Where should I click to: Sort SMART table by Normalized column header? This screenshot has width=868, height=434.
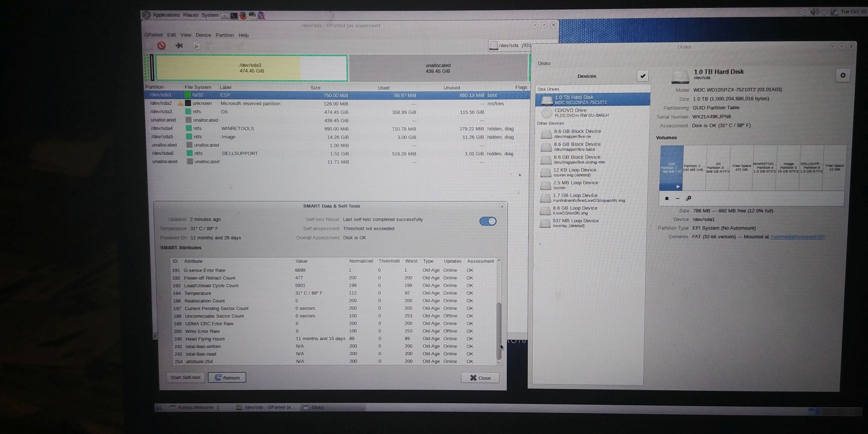click(361, 261)
